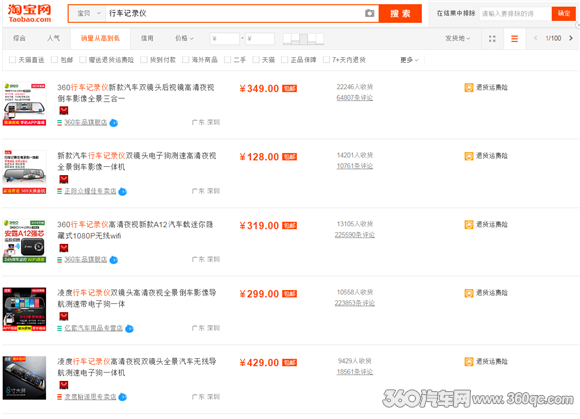
Task: Open thumbnail of ¥319.00 A12 dash cam
Action: (x=24, y=241)
